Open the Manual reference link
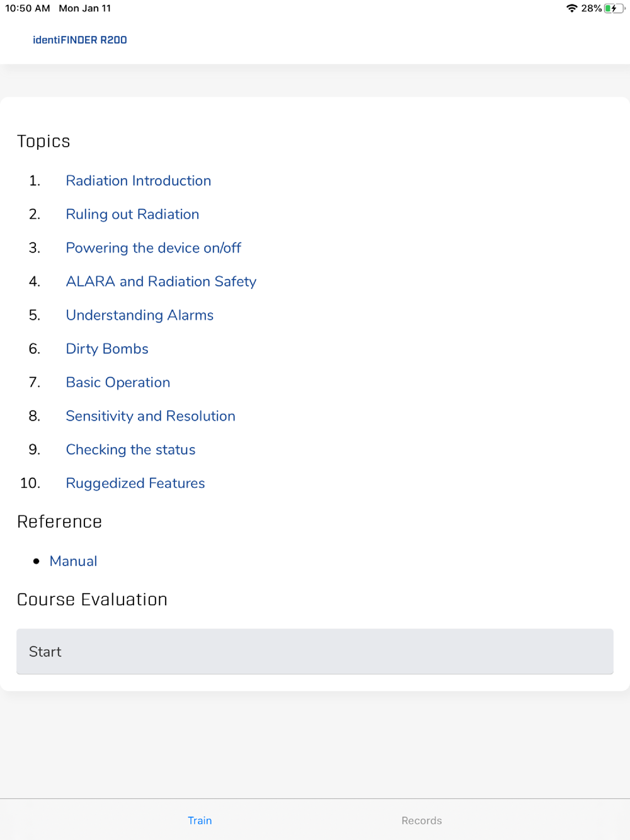This screenshot has height=840, width=630. (x=73, y=561)
